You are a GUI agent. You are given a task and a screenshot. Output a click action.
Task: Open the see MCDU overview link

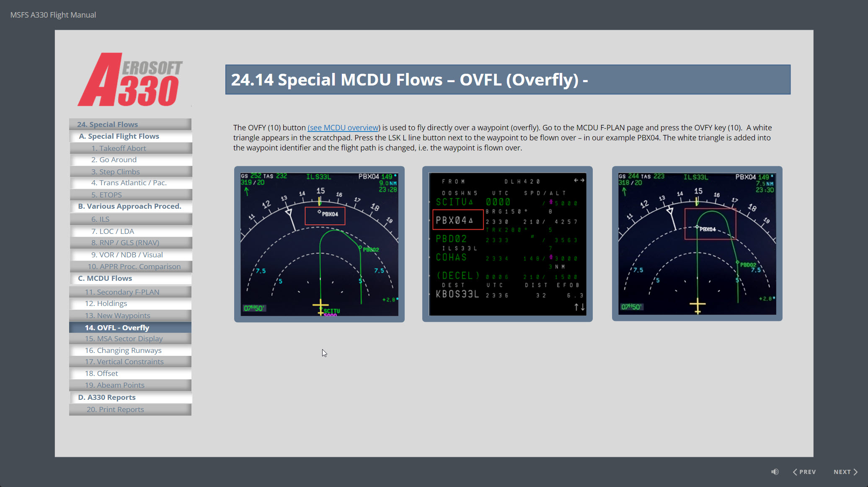[344, 128]
